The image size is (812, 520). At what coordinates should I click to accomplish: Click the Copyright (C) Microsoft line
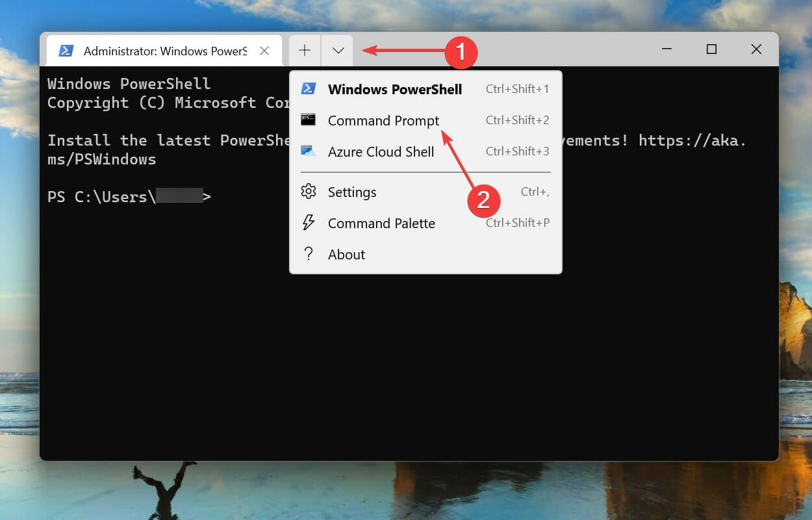(169, 103)
